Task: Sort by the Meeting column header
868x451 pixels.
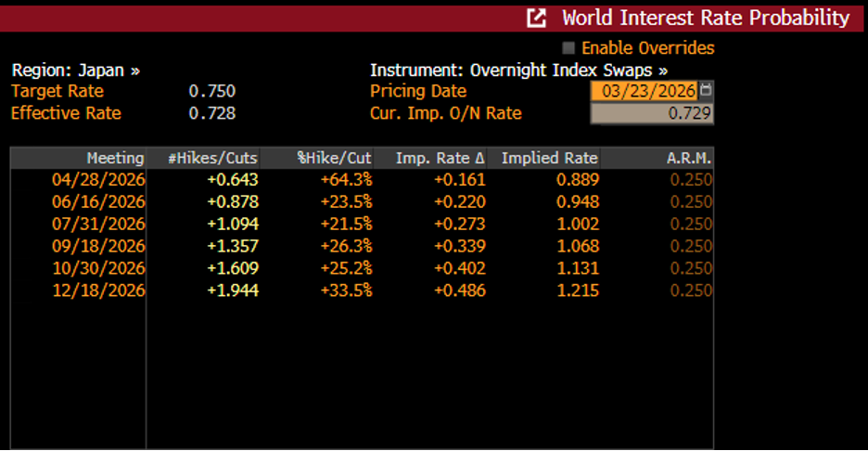Action: pos(115,158)
